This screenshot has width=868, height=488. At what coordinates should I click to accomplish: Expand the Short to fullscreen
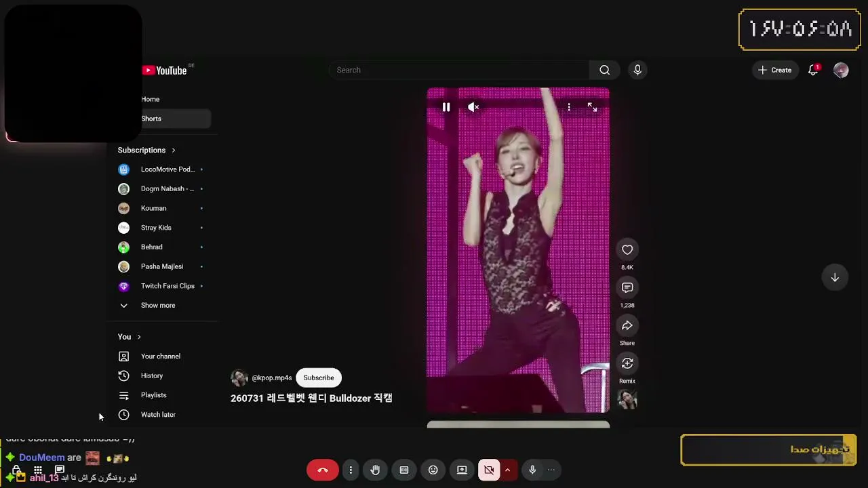pos(592,107)
